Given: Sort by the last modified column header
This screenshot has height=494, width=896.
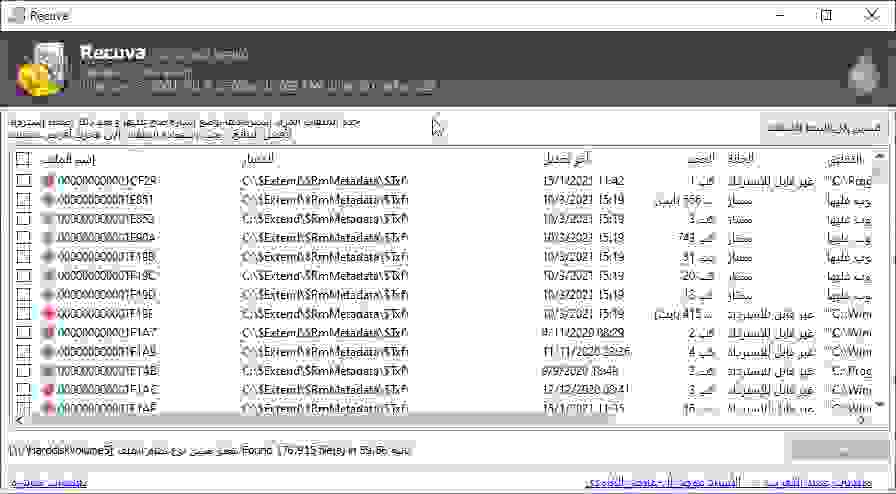Looking at the screenshot, I should click(x=567, y=160).
